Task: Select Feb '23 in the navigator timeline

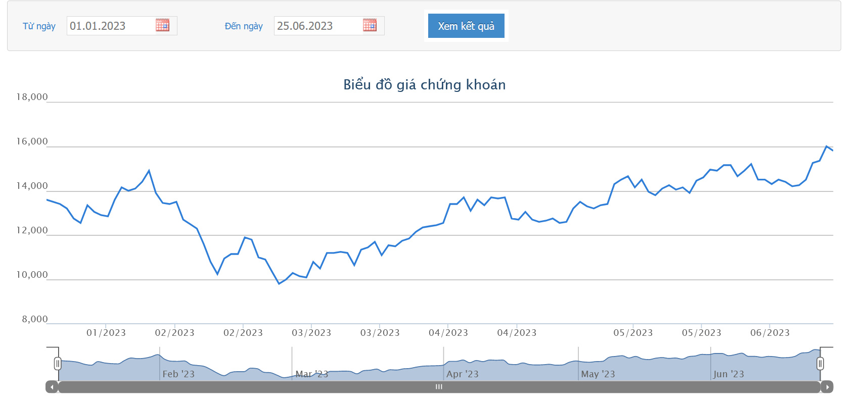Action: pyautogui.click(x=178, y=374)
